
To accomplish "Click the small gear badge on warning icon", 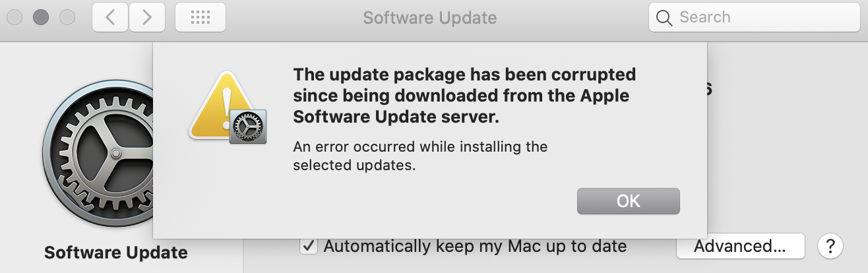I will pyautogui.click(x=248, y=126).
